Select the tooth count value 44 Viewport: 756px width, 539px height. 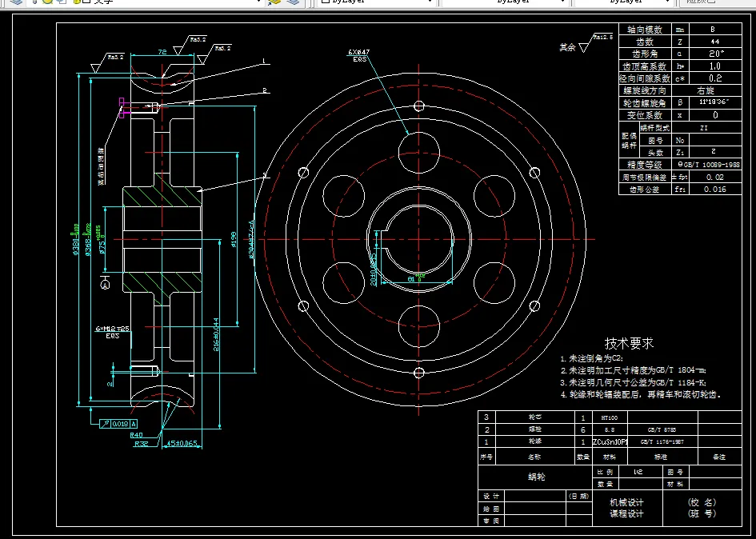[715, 42]
